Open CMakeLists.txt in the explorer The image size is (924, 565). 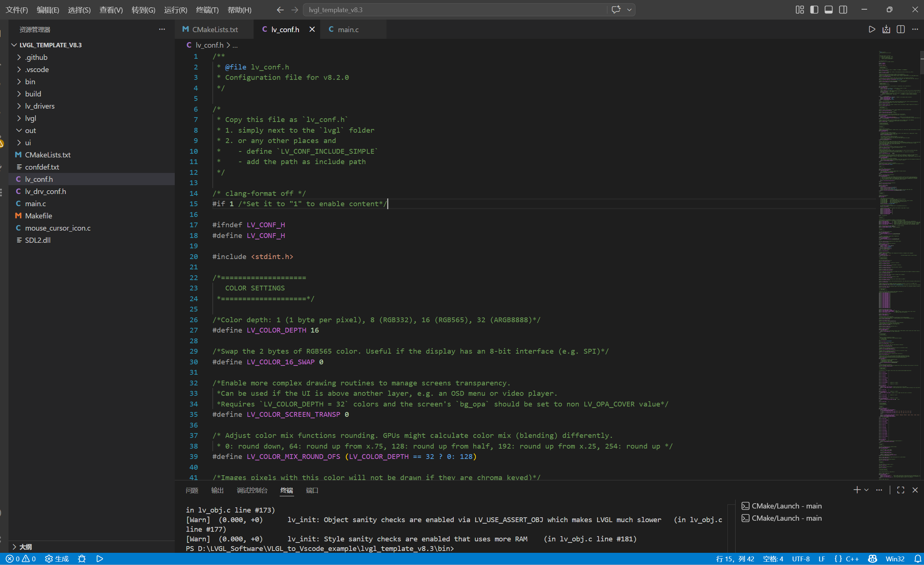92,155
